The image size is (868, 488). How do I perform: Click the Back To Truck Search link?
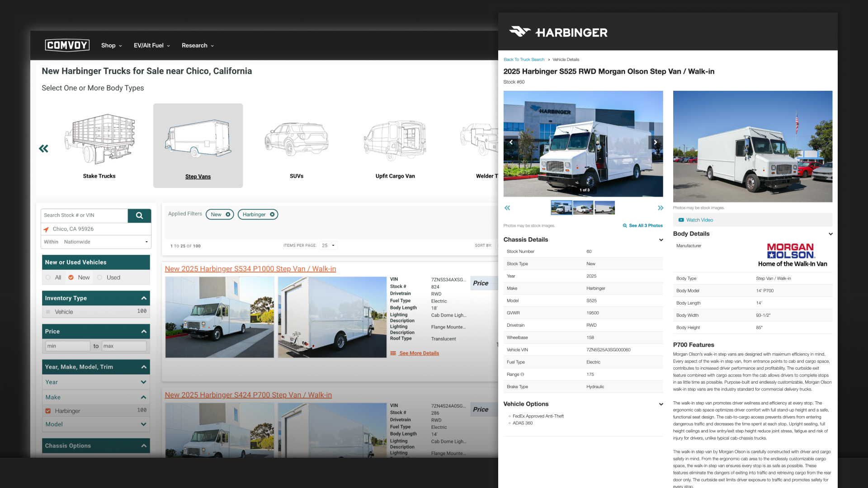coord(524,60)
